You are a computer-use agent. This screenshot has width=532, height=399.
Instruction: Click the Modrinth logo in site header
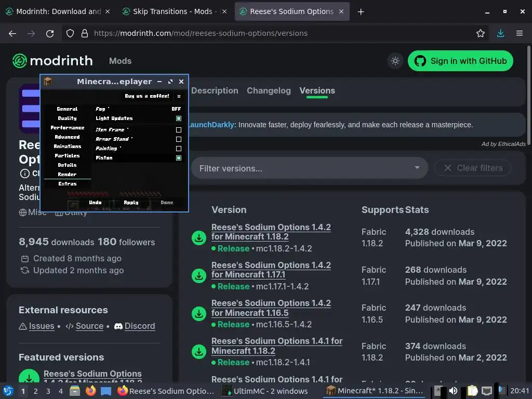[52, 61]
